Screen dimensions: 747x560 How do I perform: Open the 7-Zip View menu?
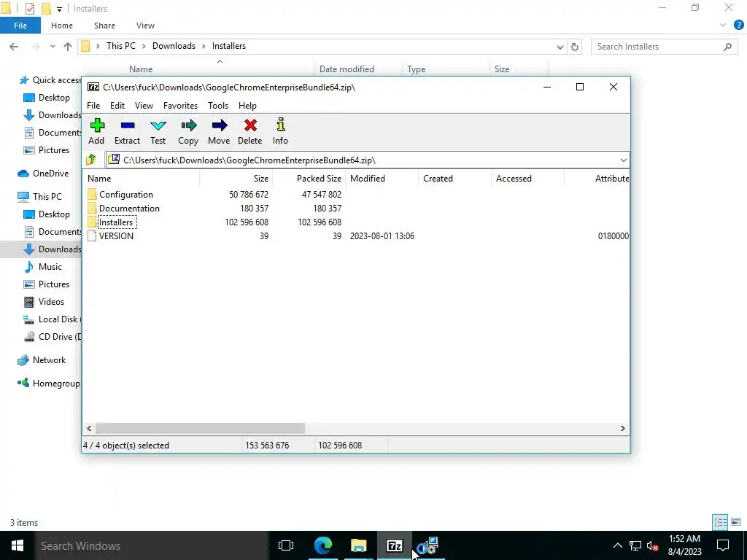(x=144, y=106)
